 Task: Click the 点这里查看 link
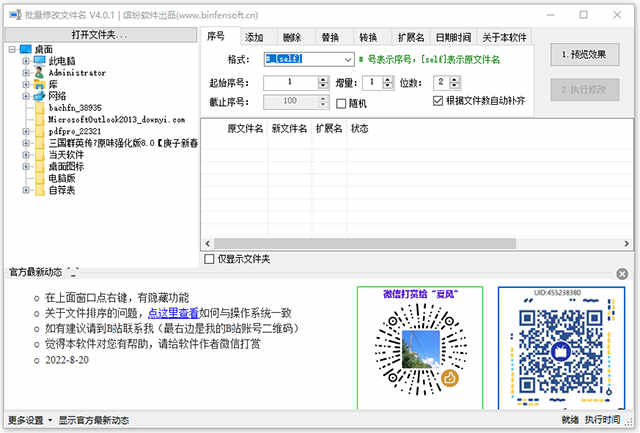(x=173, y=313)
